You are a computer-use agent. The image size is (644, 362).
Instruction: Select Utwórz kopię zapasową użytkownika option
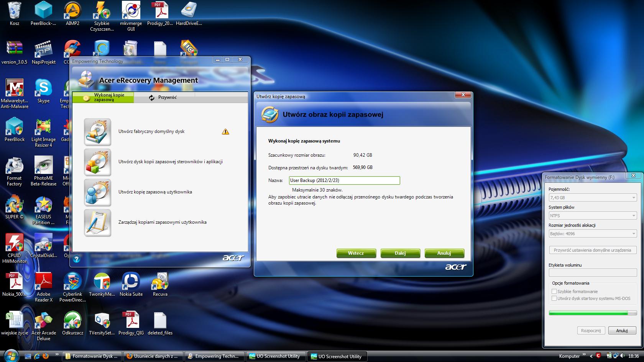[155, 192]
